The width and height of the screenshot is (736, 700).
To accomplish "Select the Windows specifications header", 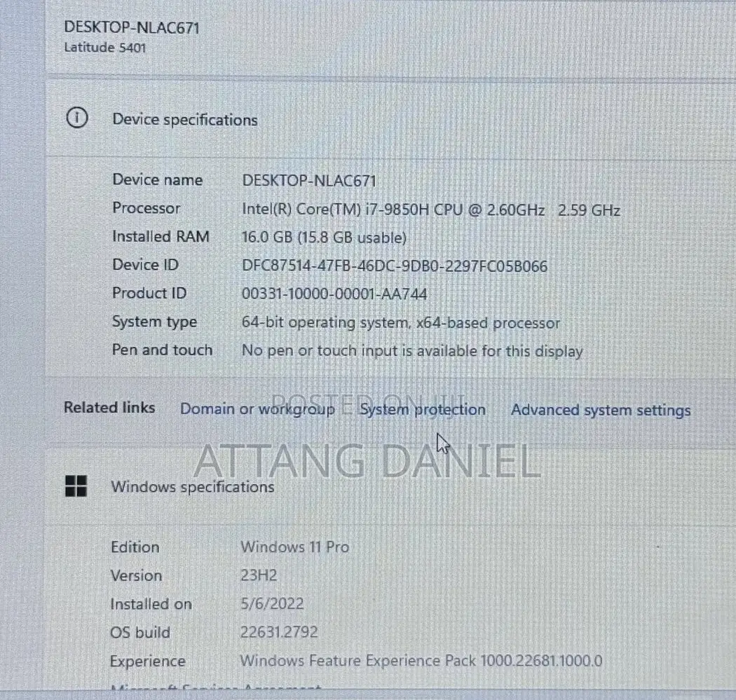I will [x=193, y=486].
